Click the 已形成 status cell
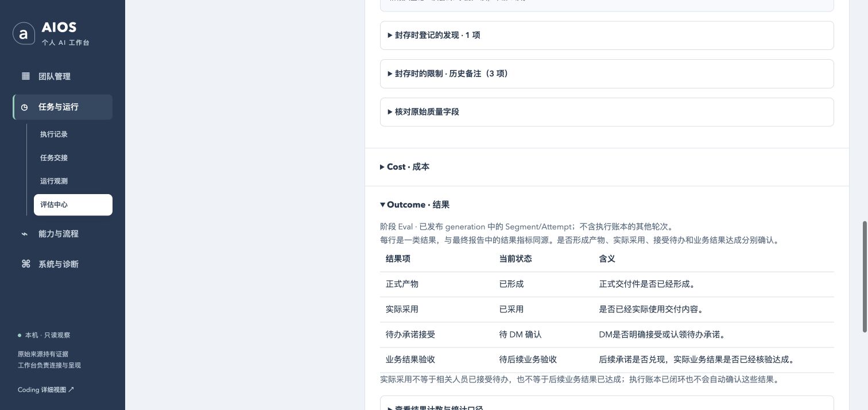868x410 pixels. pyautogui.click(x=511, y=284)
